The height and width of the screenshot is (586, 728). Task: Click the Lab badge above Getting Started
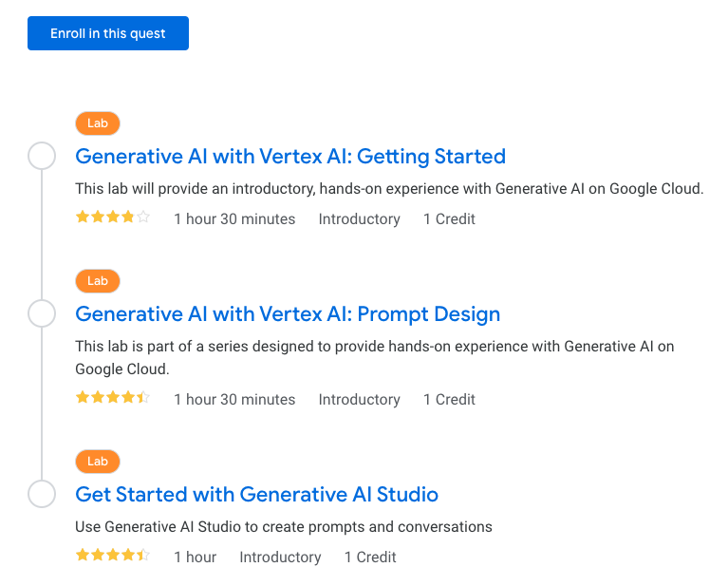[x=98, y=123]
